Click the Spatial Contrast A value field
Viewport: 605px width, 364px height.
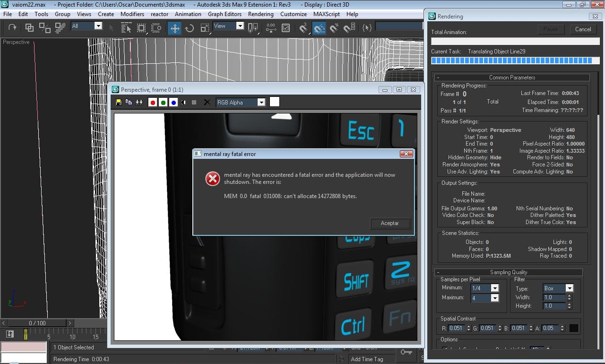[549, 328]
